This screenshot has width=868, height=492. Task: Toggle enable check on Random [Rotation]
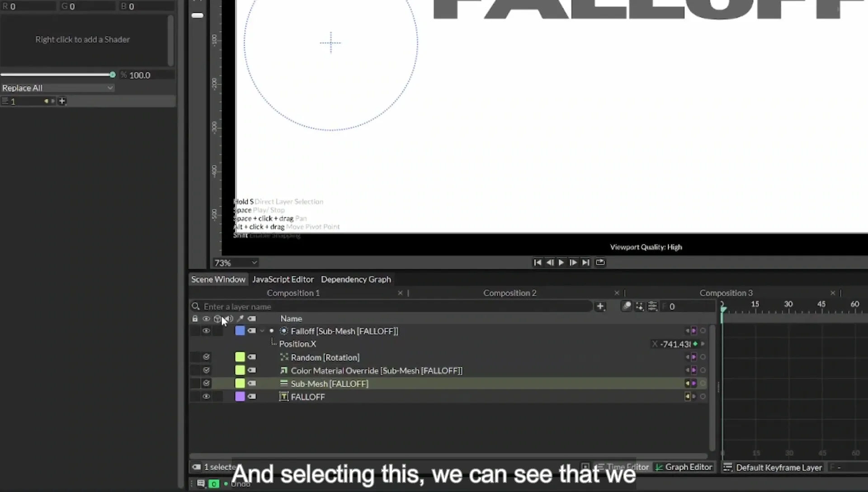click(206, 357)
